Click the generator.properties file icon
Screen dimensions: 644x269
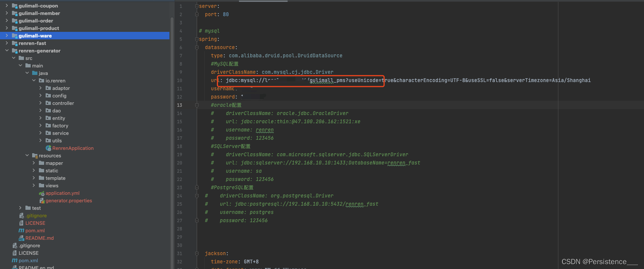coord(42,201)
